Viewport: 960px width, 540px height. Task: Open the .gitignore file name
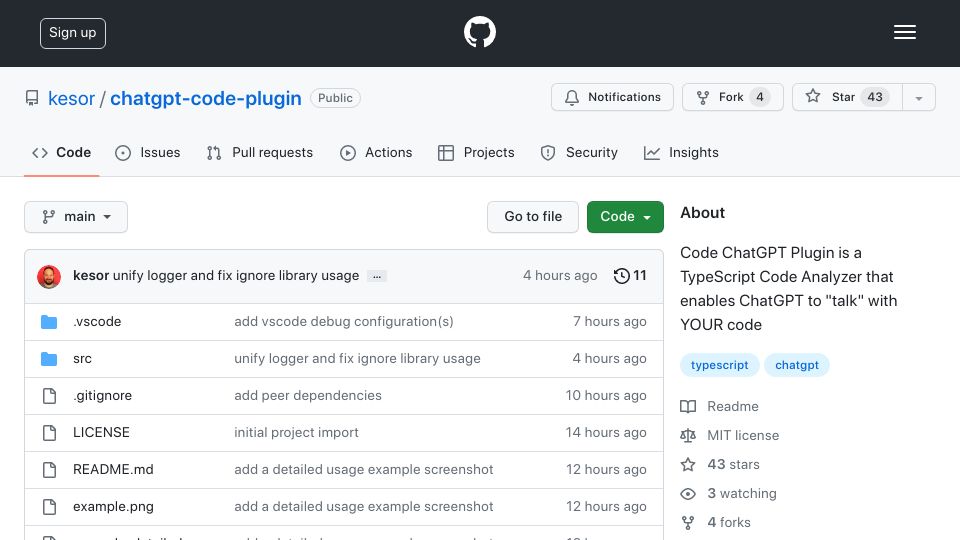(102, 396)
